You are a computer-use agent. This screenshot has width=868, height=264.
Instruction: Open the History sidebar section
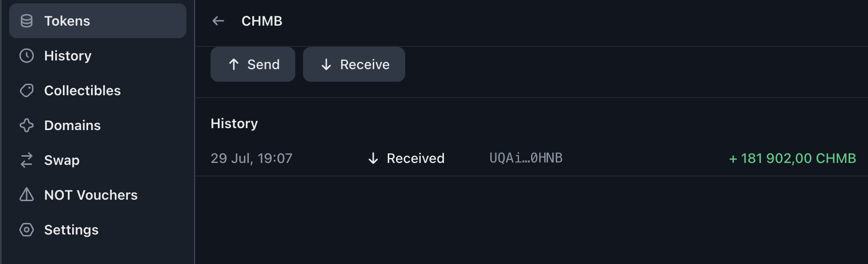coord(98,56)
